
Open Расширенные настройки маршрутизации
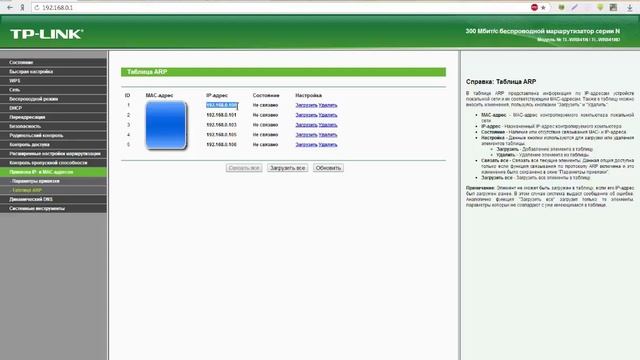tap(53, 153)
